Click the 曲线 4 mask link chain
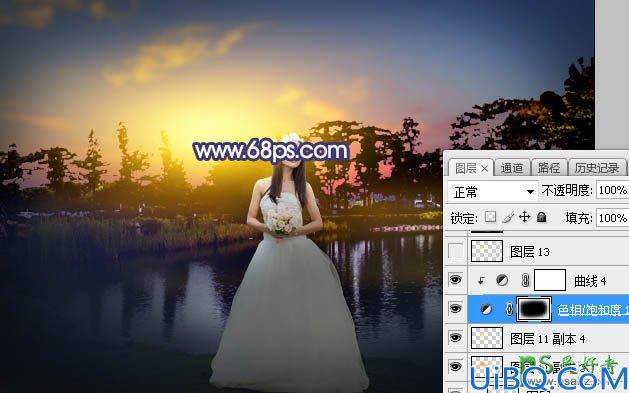The width and height of the screenshot is (629, 393). [525, 280]
